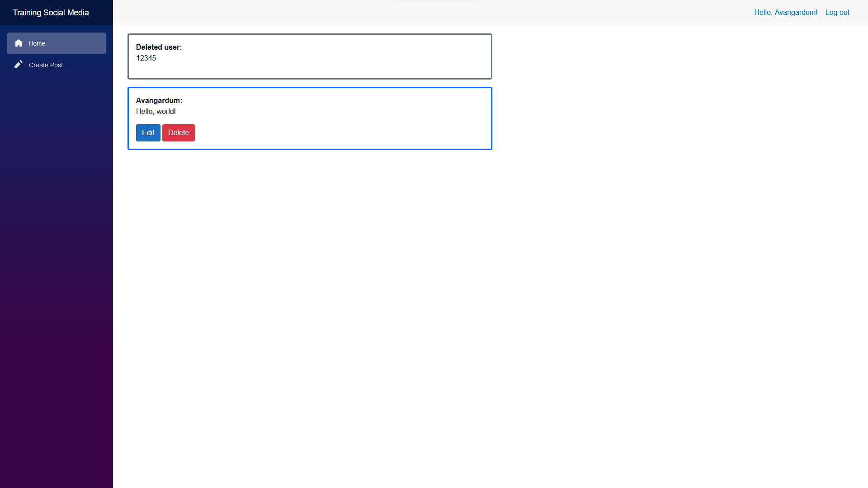This screenshot has width=868, height=488.
Task: Click the "Avangardum:" author heading
Action: point(159,100)
